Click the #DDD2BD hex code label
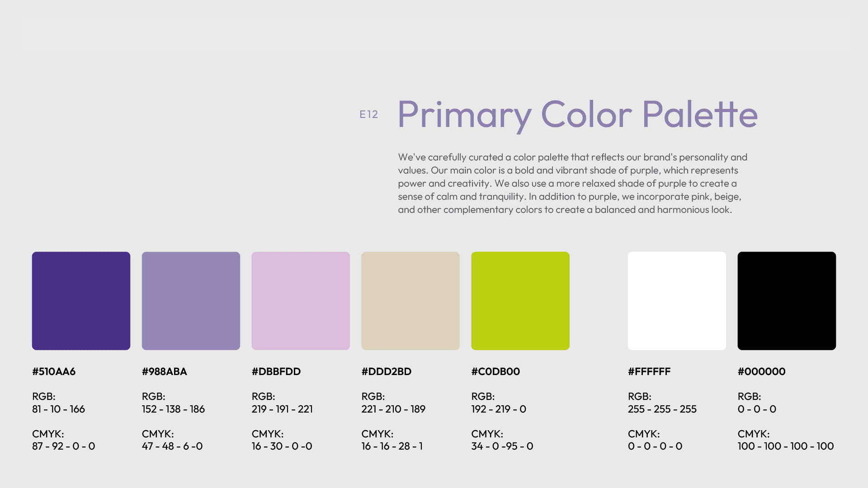The image size is (868, 488). pyautogui.click(x=387, y=371)
